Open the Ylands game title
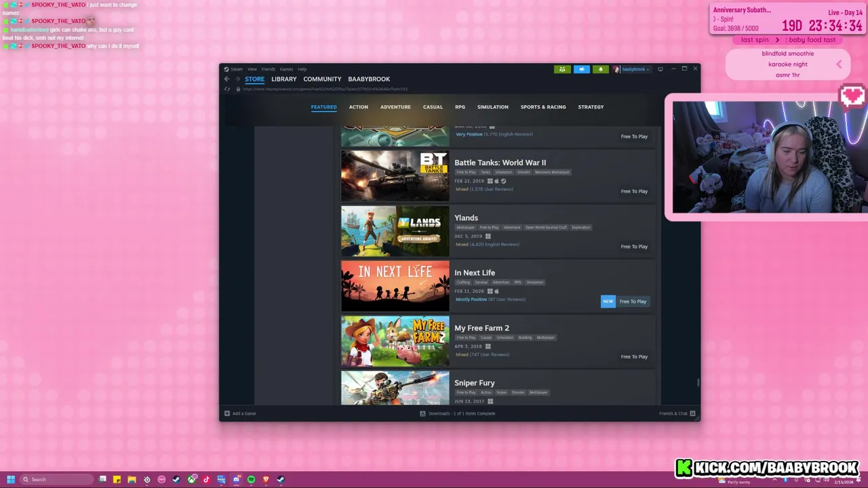The width and height of the screenshot is (868, 488). [466, 218]
